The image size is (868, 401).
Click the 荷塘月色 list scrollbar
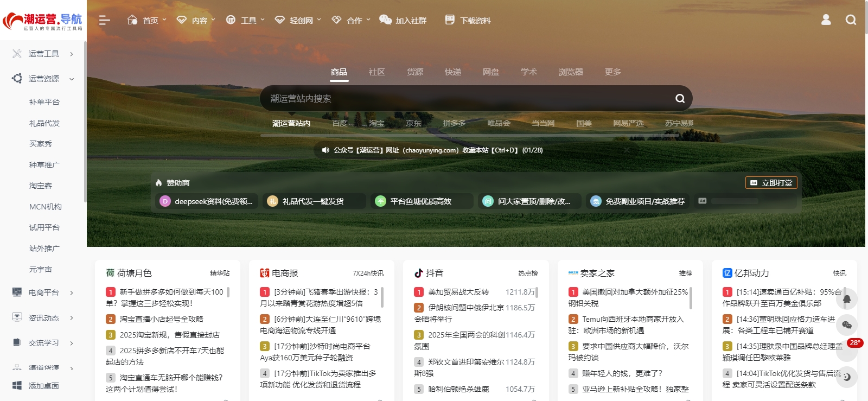(x=228, y=292)
